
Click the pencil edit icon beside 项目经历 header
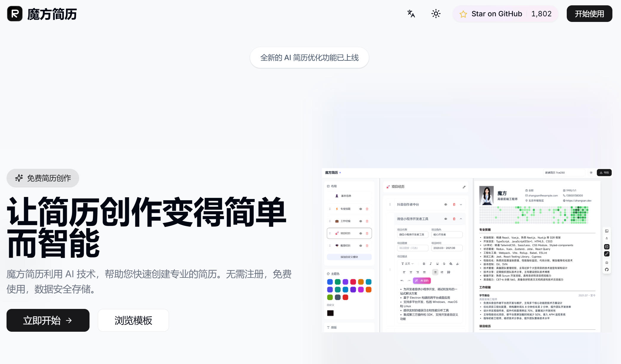(x=464, y=187)
